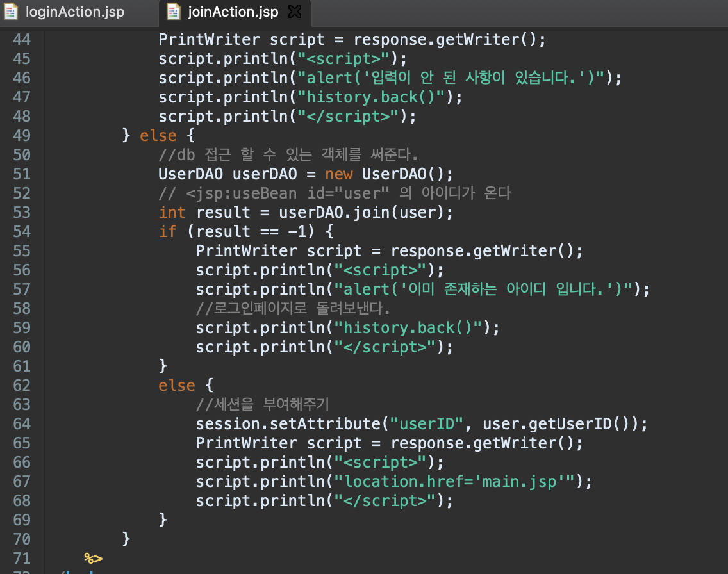Click the closing brace on line 61
This screenshot has width=728, height=574.
click(x=163, y=366)
